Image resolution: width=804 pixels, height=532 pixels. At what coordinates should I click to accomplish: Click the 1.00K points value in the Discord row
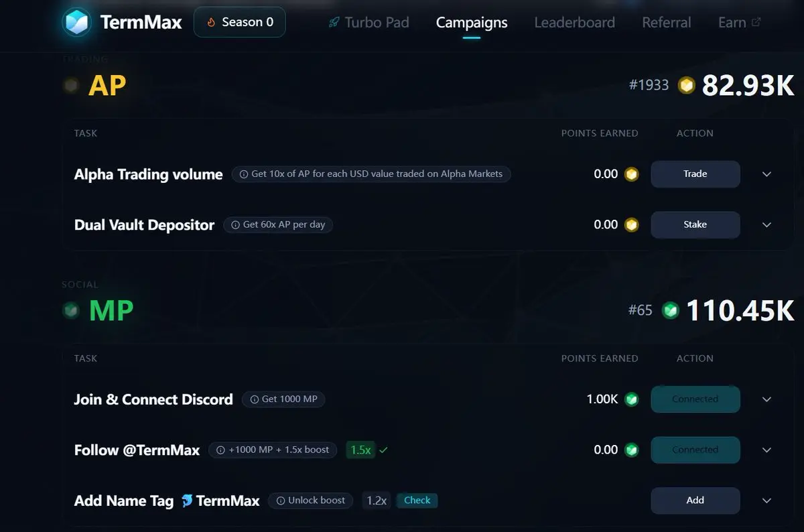[602, 399]
